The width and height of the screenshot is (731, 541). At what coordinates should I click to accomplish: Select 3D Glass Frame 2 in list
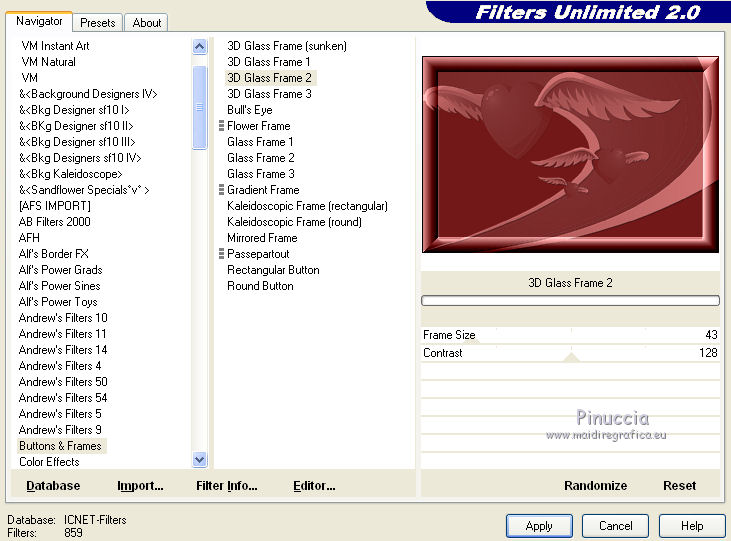[269, 78]
